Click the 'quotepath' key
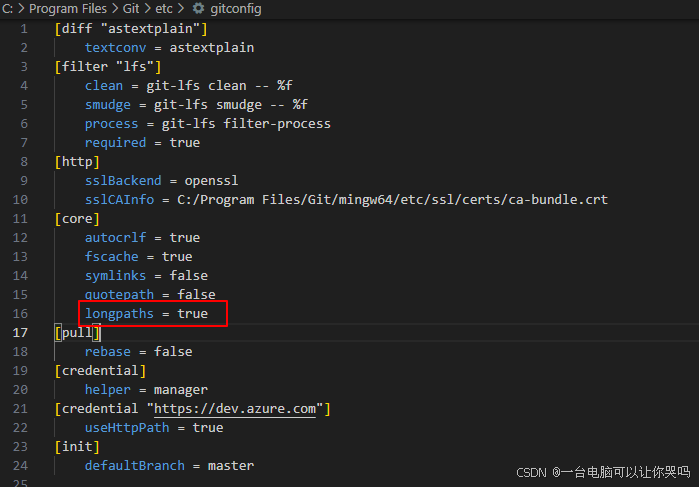Viewport: 699px width, 487px height. tap(119, 294)
